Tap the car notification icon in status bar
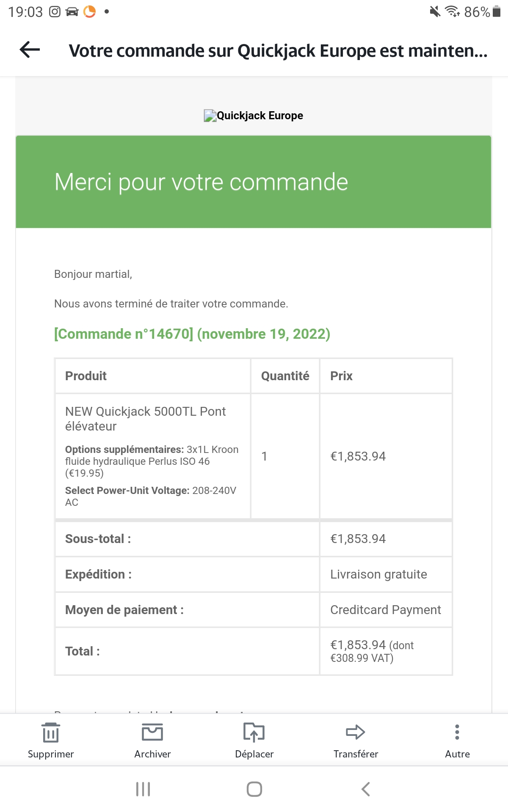The image size is (508, 812). (72, 11)
